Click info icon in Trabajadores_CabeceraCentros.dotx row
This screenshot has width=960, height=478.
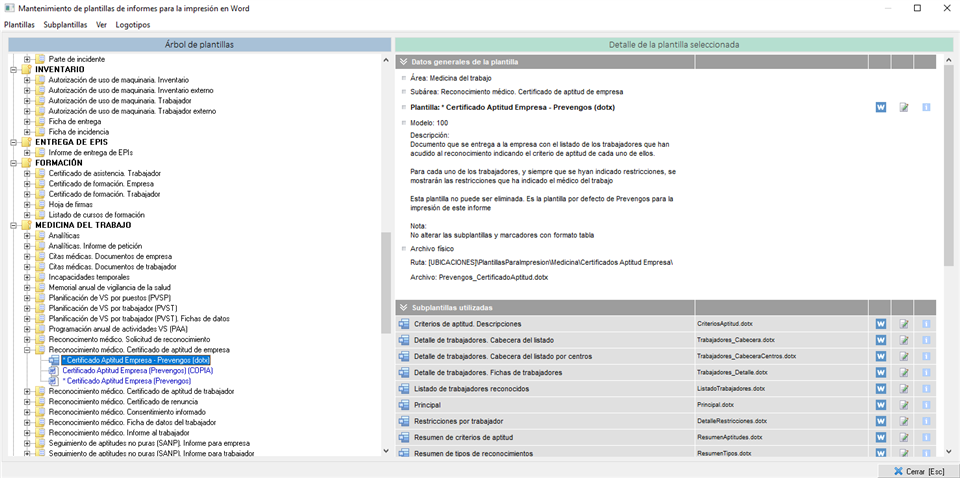coord(926,356)
